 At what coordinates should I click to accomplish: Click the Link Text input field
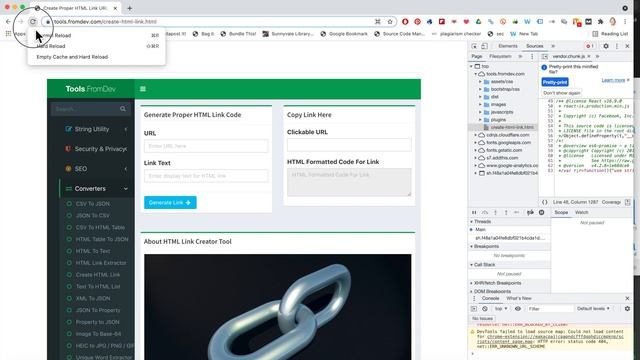206,176
